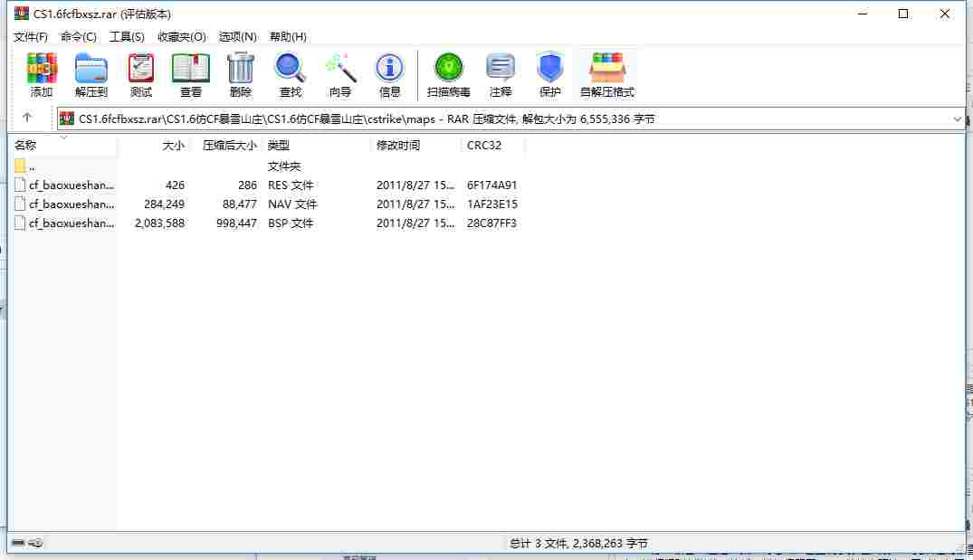Open the 工具(S) menu

pyautogui.click(x=127, y=36)
